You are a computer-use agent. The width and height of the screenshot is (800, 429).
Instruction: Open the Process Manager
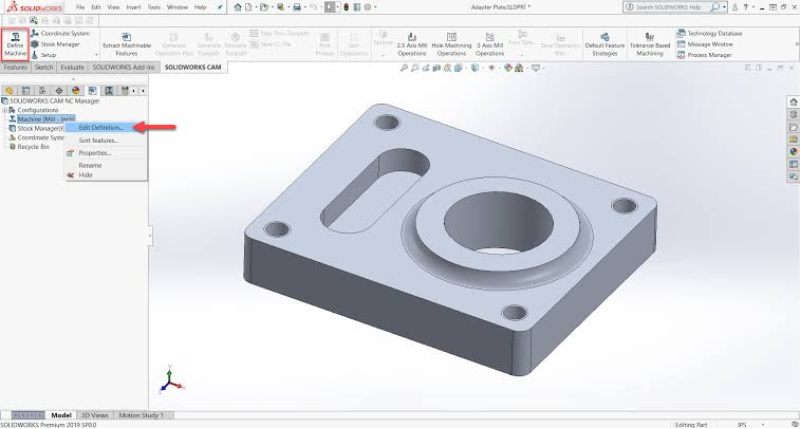click(704, 55)
